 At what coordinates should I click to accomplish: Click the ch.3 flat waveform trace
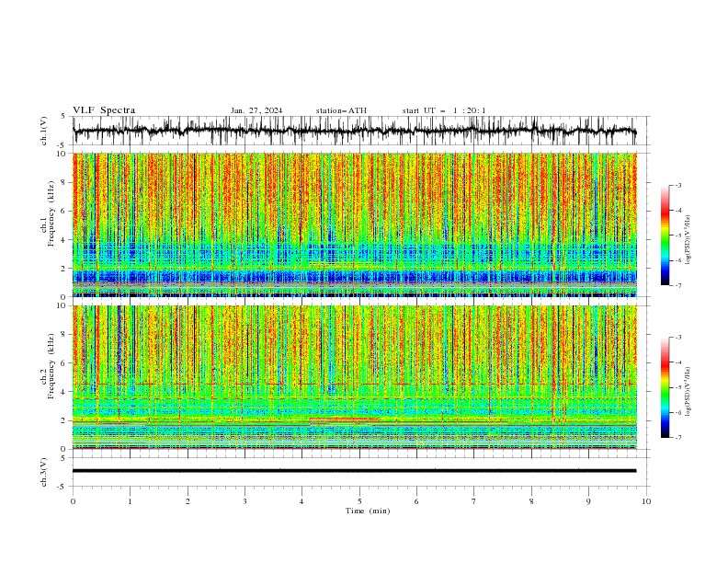354,471
